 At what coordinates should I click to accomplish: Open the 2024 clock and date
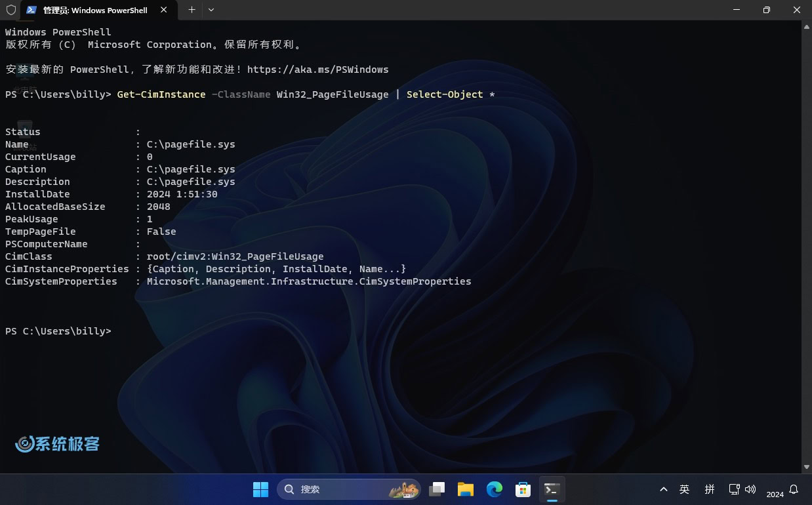coord(775,494)
